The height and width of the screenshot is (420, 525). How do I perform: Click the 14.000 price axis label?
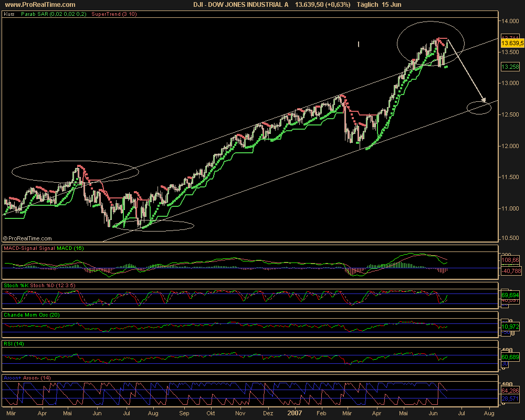point(510,21)
